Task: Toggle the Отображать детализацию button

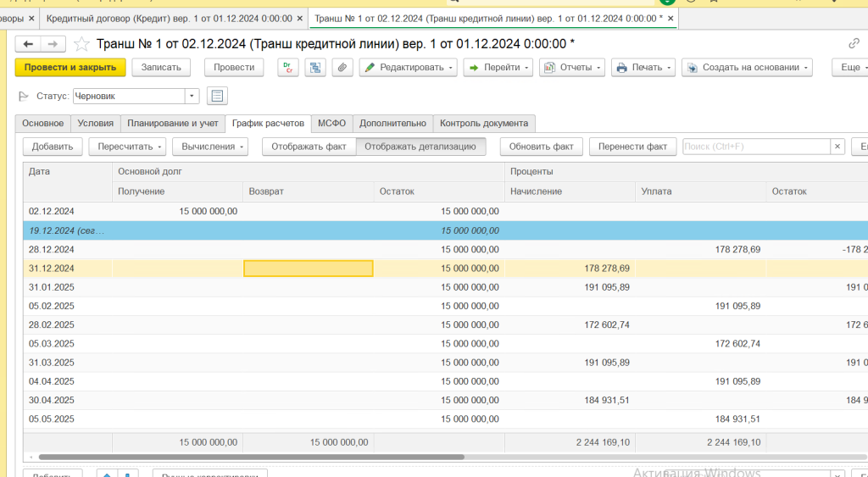Action: coord(420,147)
